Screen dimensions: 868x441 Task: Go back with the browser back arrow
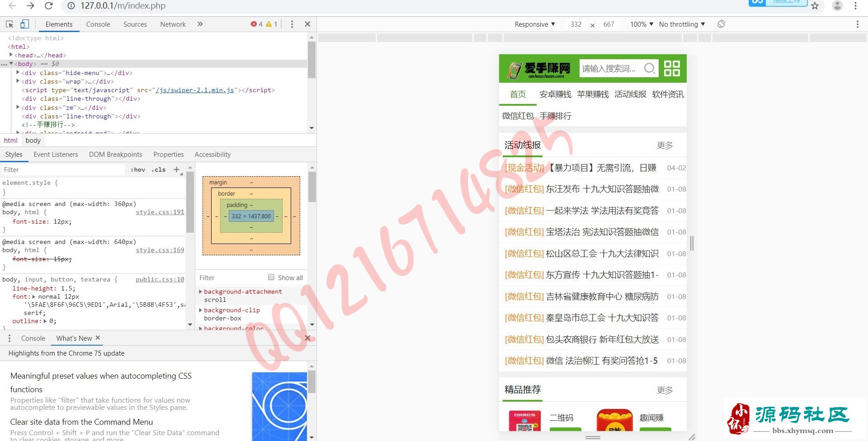click(x=12, y=6)
